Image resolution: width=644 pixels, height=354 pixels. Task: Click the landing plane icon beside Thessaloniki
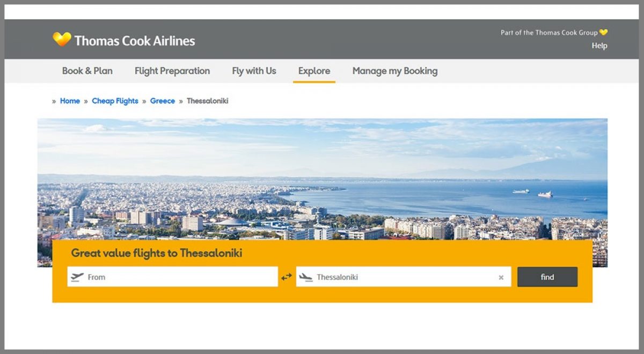306,277
